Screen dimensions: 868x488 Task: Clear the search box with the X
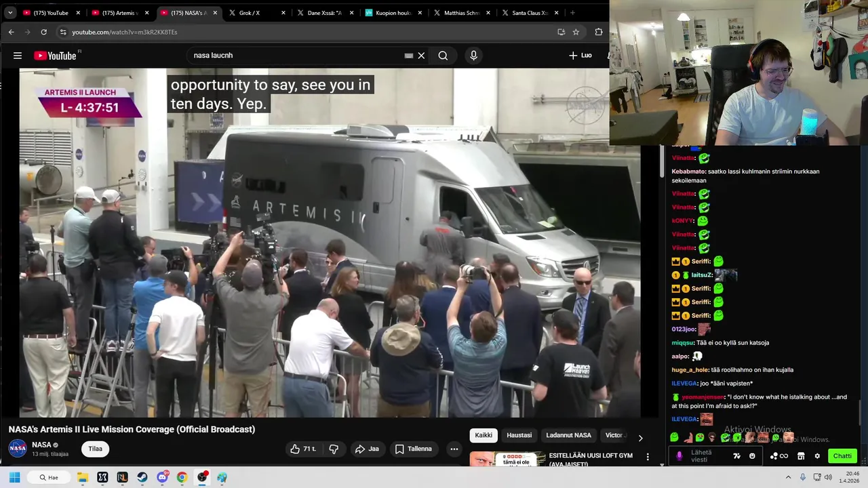421,56
